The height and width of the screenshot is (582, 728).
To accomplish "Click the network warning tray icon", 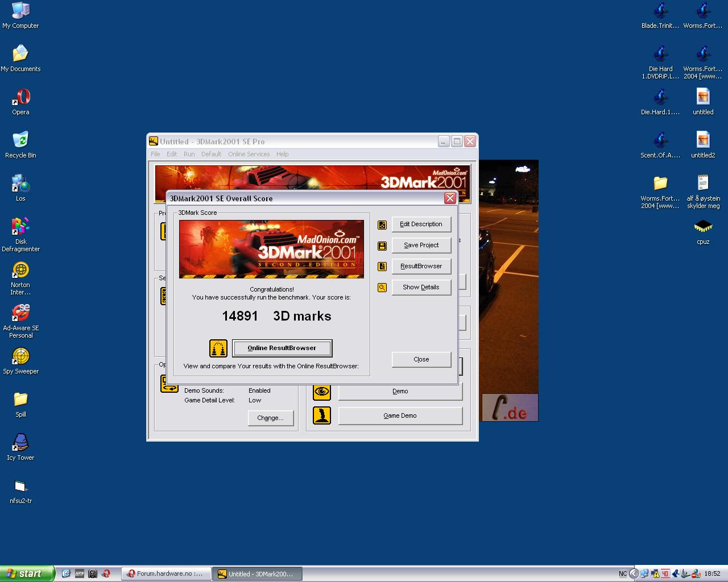I will (655, 574).
